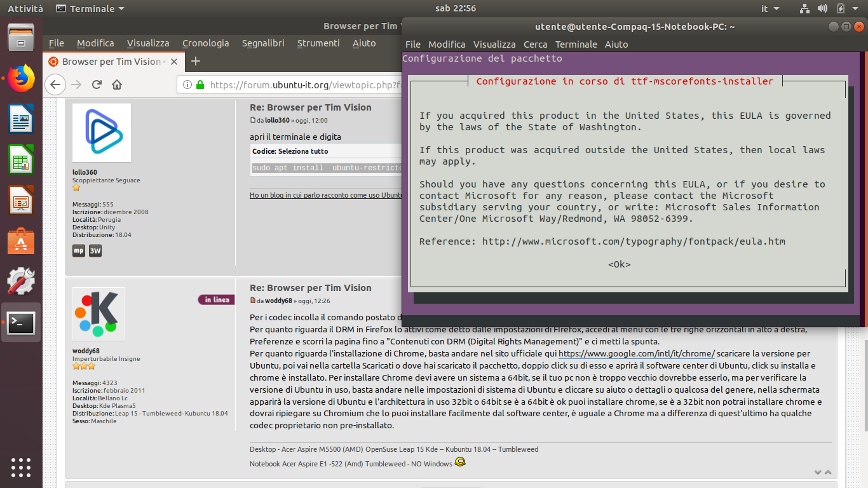Click 'sudo apt install' code text
Image resolution: width=868 pixels, height=488 pixels.
327,168
